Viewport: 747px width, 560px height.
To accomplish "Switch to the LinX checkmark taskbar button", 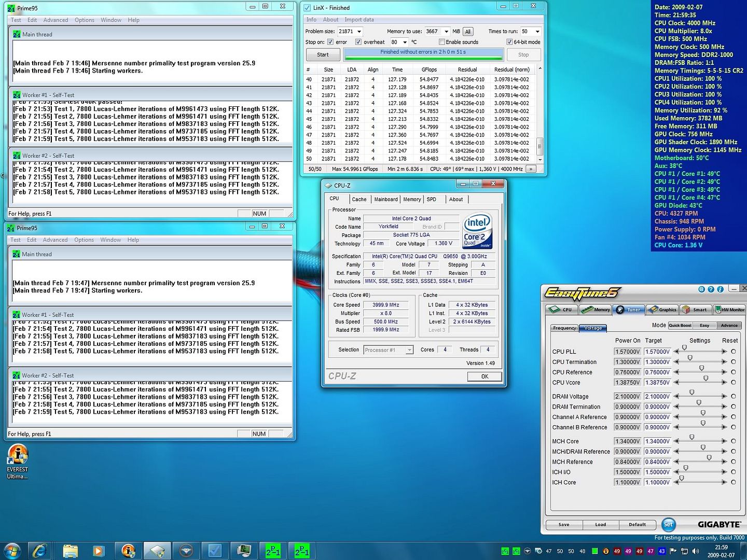I will tap(215, 550).
